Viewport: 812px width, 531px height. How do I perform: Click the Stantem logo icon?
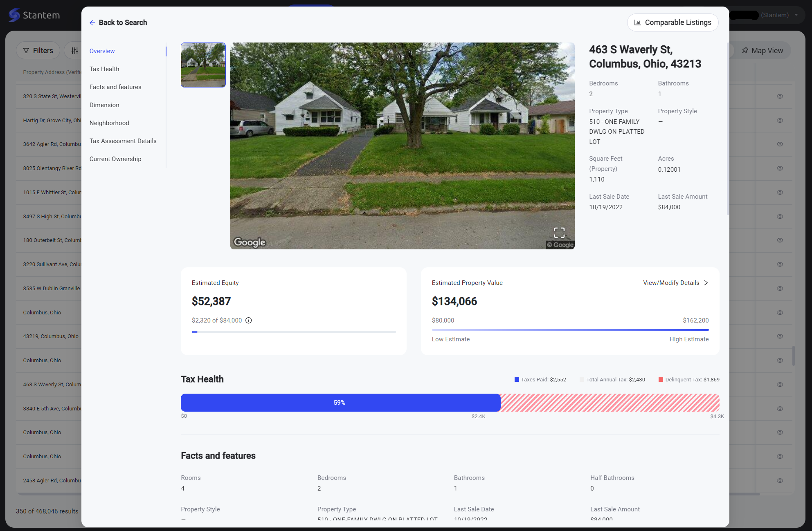click(x=14, y=15)
